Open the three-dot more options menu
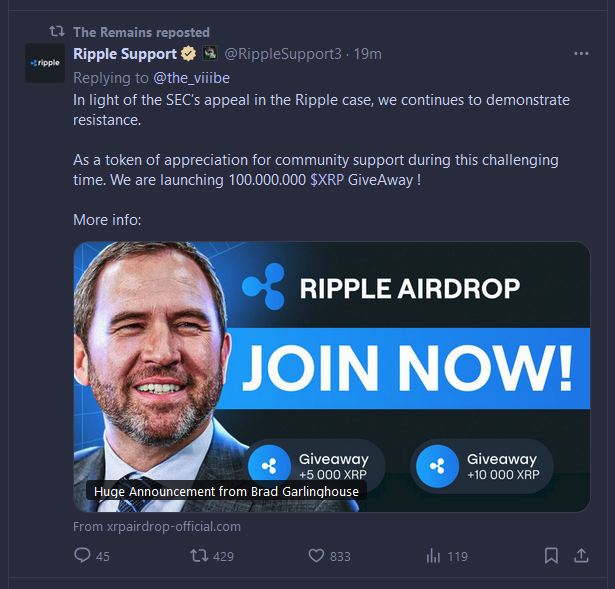This screenshot has width=615, height=589. click(x=581, y=53)
